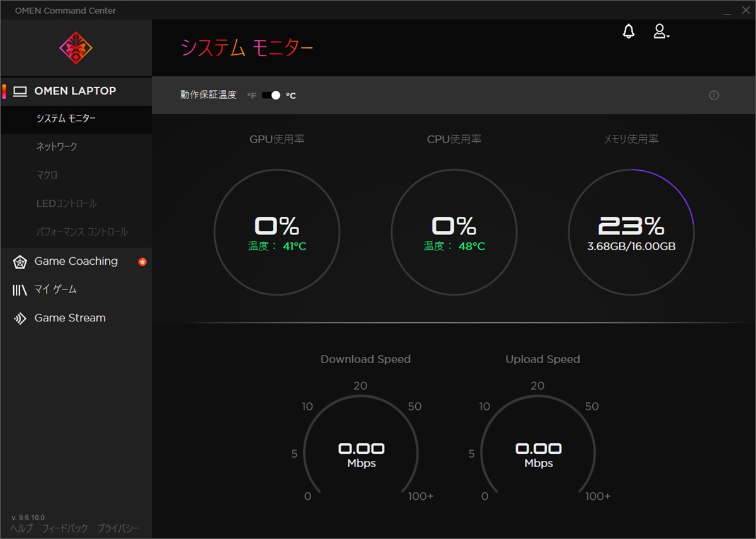Select OMEN LAPTOP section
Image resolution: width=756 pixels, height=539 pixels.
(76, 91)
